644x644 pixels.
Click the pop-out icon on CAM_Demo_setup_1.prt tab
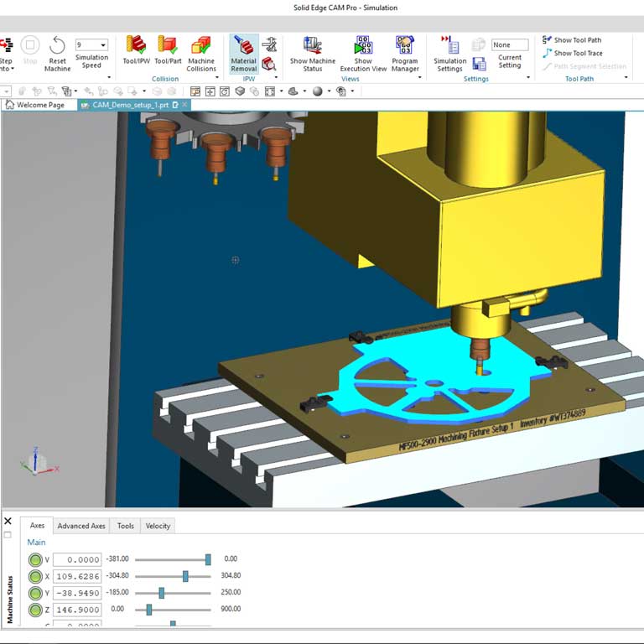pyautogui.click(x=175, y=105)
